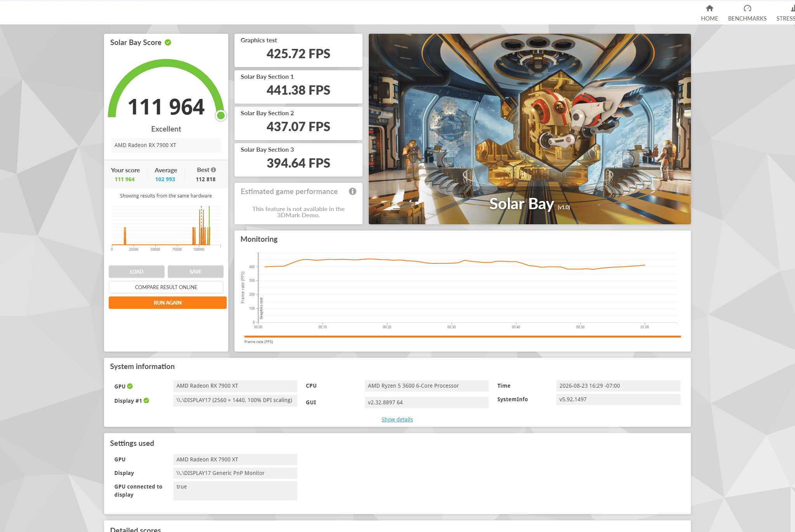
Task: Open Compare Result Online
Action: [166, 287]
